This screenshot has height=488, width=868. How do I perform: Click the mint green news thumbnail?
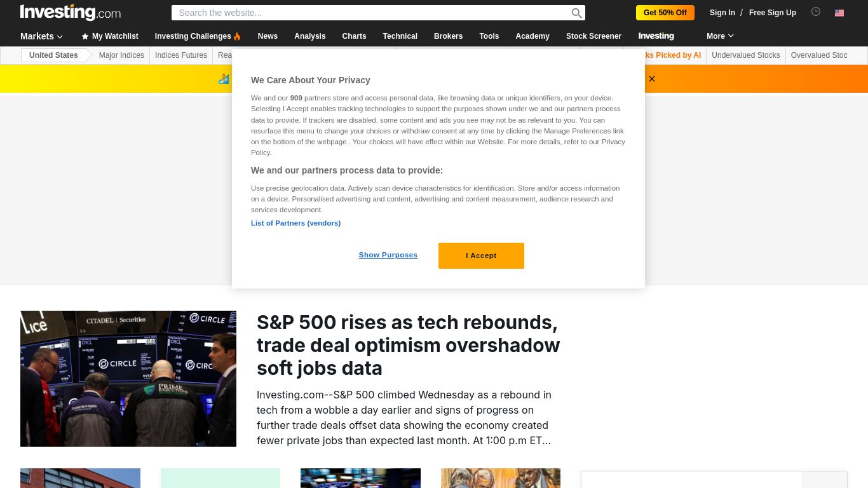[220, 478]
